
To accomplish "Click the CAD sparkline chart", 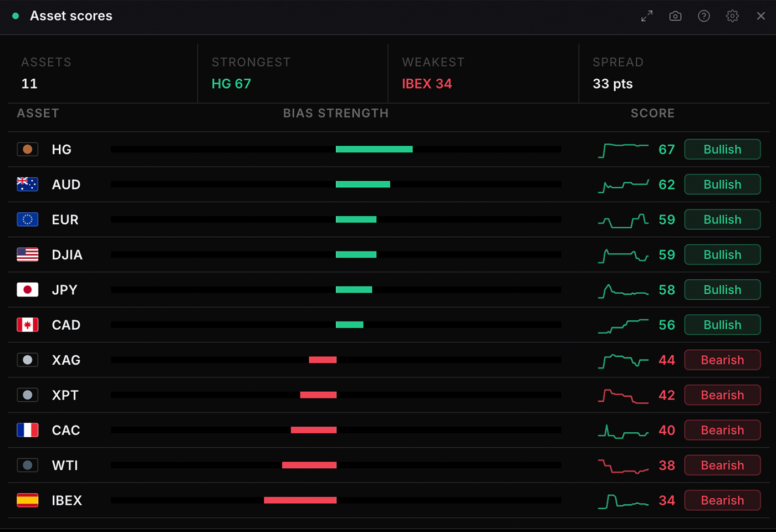I will pyautogui.click(x=624, y=326).
